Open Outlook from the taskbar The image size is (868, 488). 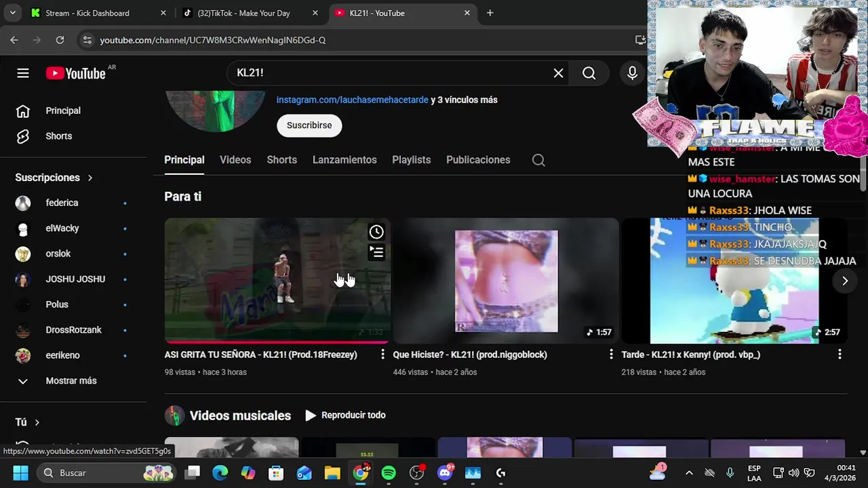(304, 472)
